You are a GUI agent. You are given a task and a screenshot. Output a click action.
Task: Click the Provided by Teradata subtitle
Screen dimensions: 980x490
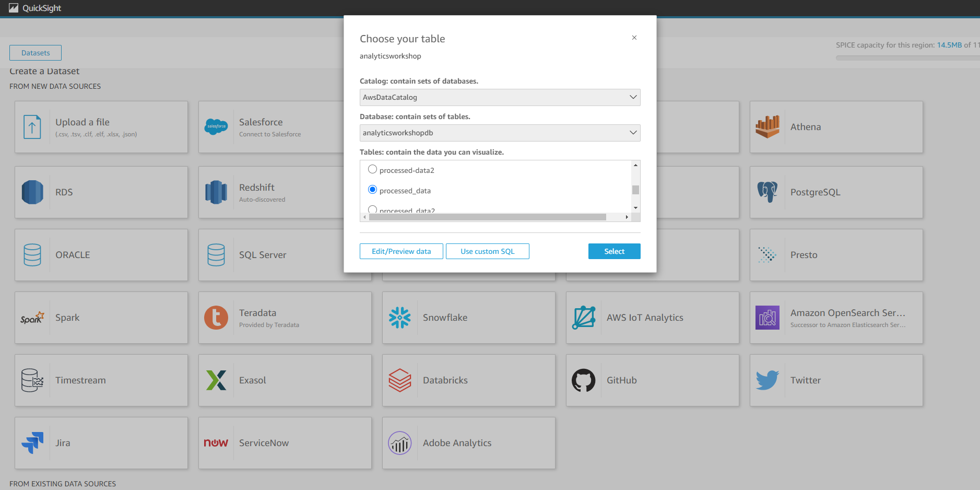[x=269, y=325]
